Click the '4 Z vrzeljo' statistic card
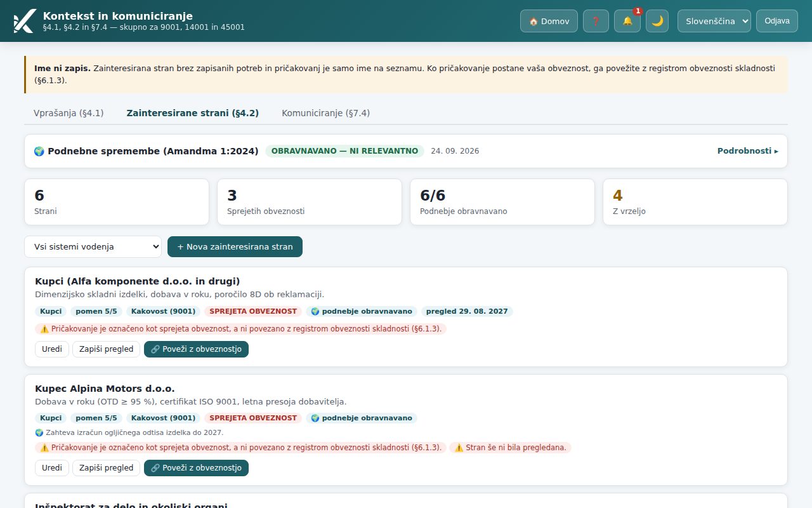 point(695,202)
